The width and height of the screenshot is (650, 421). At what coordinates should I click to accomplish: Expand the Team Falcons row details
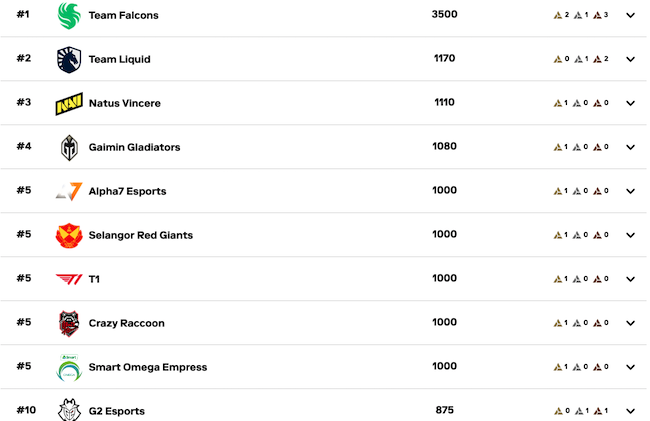point(630,16)
